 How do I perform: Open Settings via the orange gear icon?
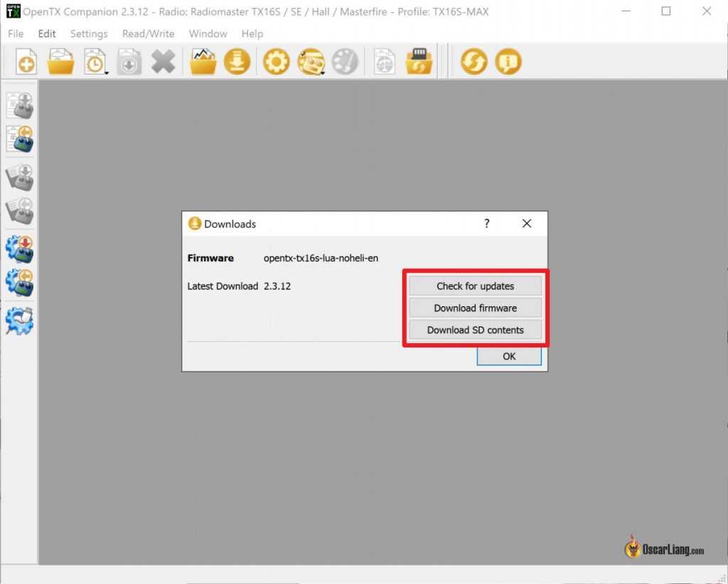tap(276, 62)
